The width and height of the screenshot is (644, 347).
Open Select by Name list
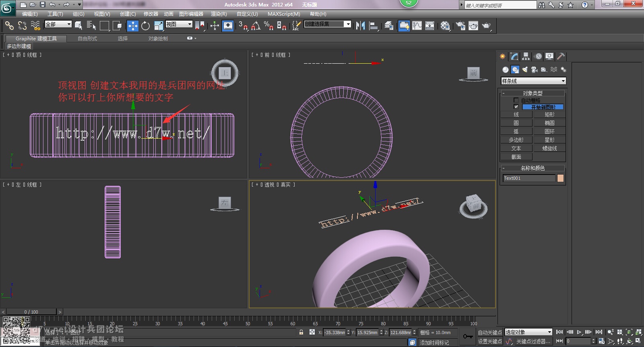[x=91, y=26]
